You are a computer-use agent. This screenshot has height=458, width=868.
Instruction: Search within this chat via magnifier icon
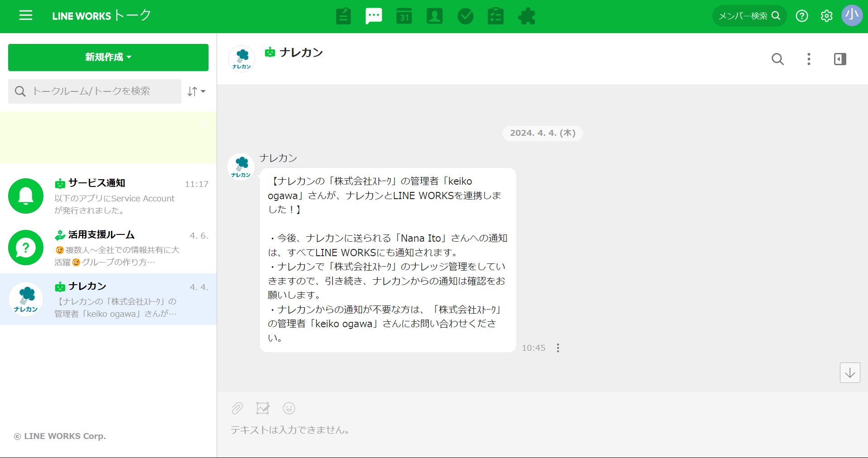(778, 59)
